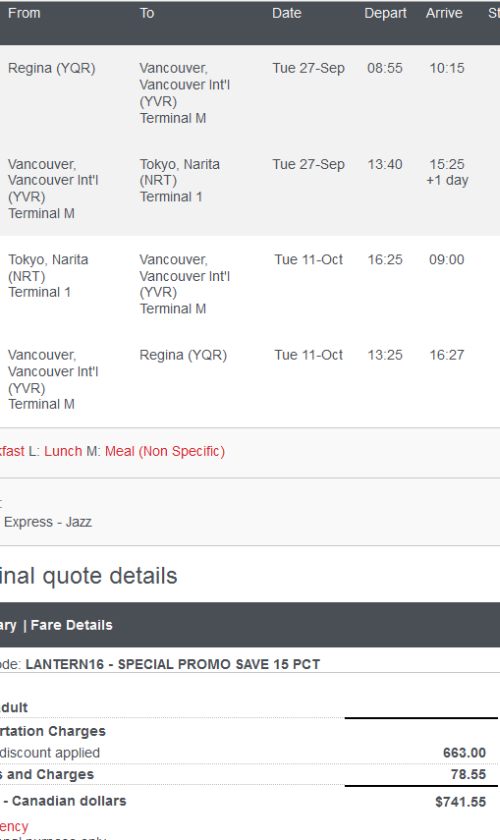Click the Arrive column header
The width and height of the screenshot is (500, 840).
[444, 13]
